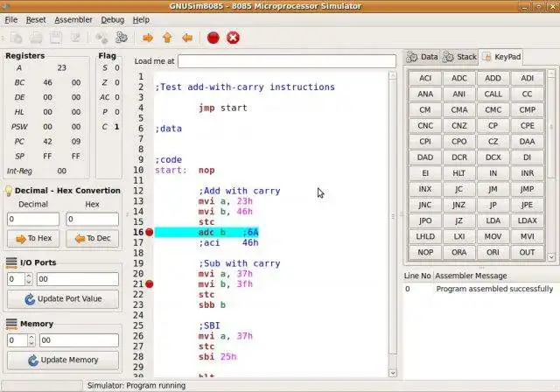The height and width of the screenshot is (392, 560).
Task: Step over with the up arrow icon
Action: tap(167, 38)
